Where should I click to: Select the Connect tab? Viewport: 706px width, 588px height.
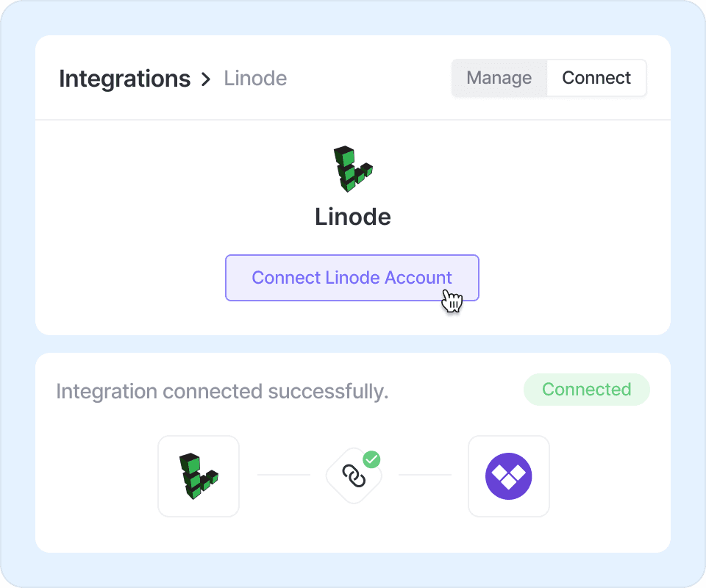[x=596, y=78]
